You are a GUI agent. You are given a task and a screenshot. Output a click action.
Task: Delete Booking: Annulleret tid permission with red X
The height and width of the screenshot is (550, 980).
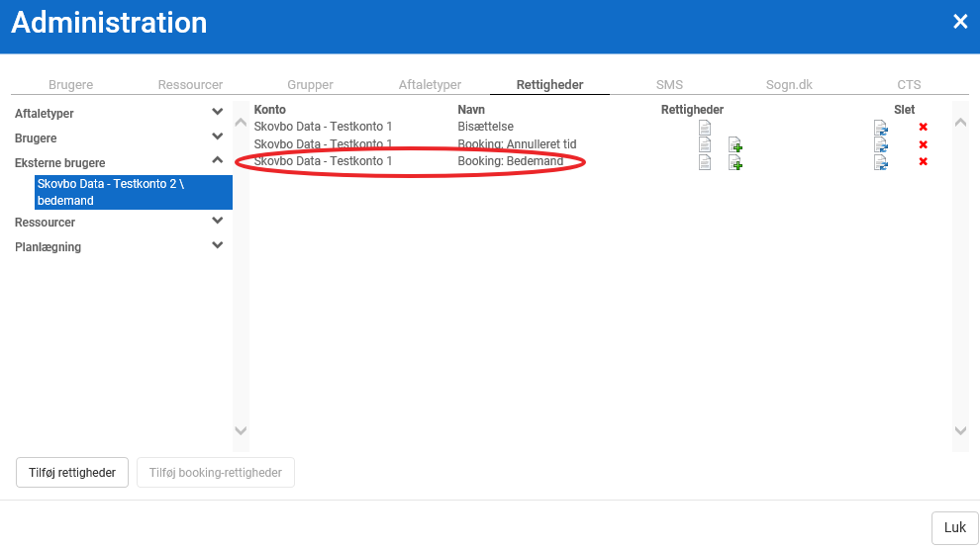924,144
